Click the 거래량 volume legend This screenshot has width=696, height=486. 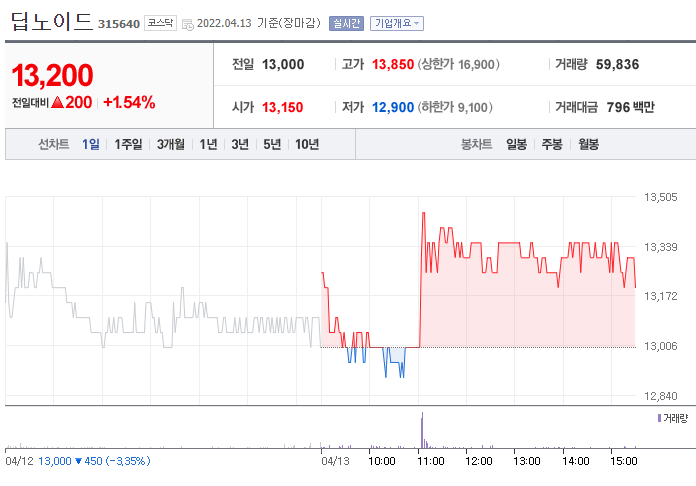672,418
